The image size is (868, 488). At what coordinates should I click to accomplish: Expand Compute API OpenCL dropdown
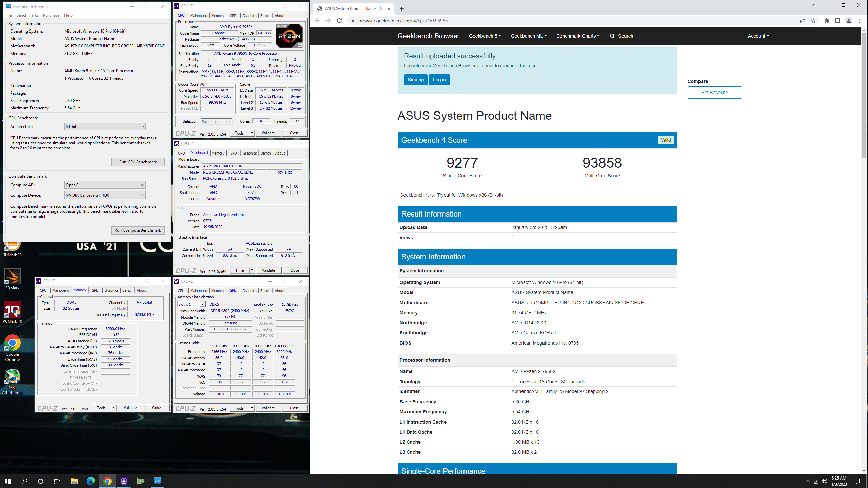click(105, 185)
